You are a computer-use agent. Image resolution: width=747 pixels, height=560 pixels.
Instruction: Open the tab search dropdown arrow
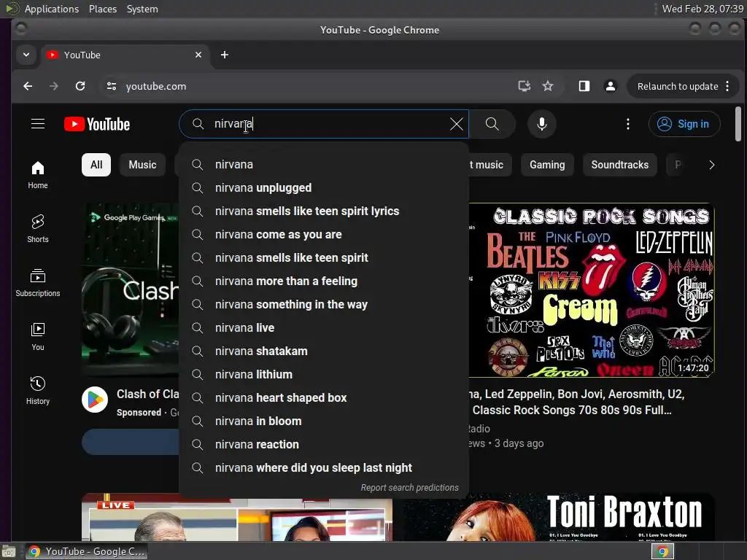click(26, 55)
